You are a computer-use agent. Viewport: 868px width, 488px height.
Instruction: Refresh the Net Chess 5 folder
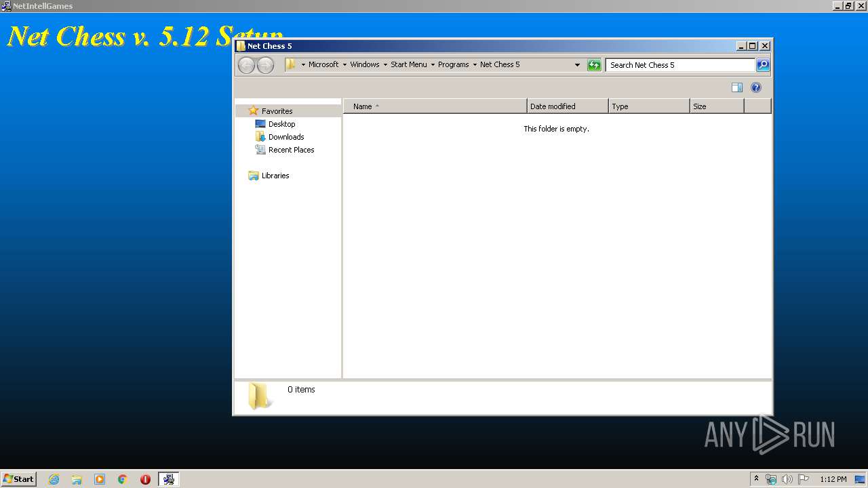coord(594,65)
